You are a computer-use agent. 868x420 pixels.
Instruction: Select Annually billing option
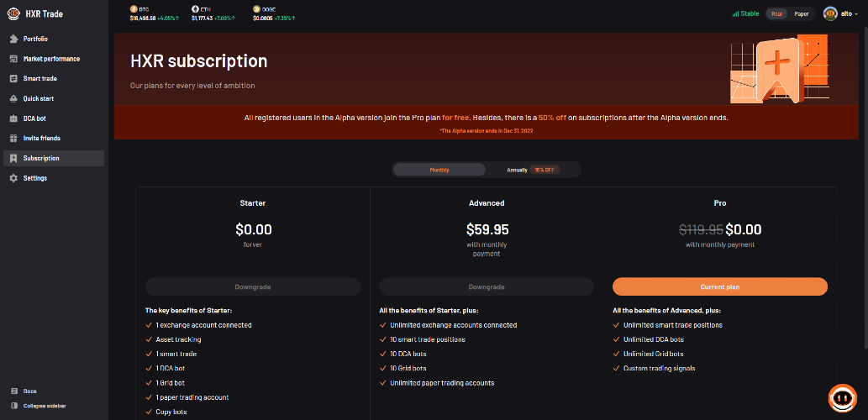[x=534, y=170]
